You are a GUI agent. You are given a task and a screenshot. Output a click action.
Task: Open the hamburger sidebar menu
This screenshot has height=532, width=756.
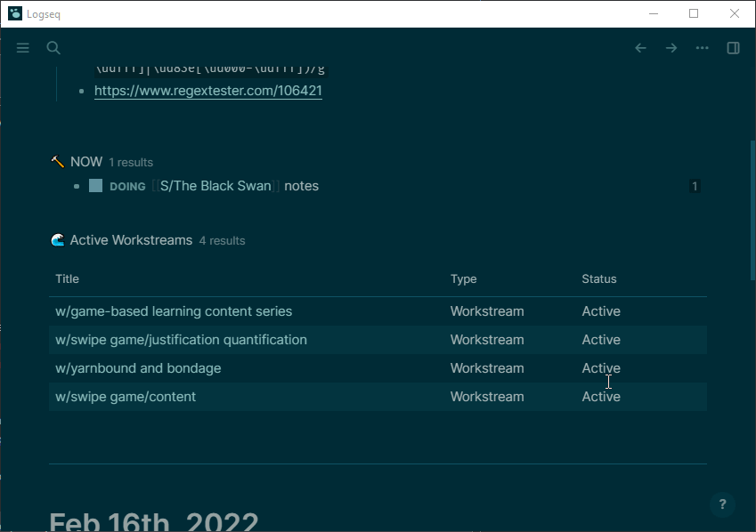22,48
